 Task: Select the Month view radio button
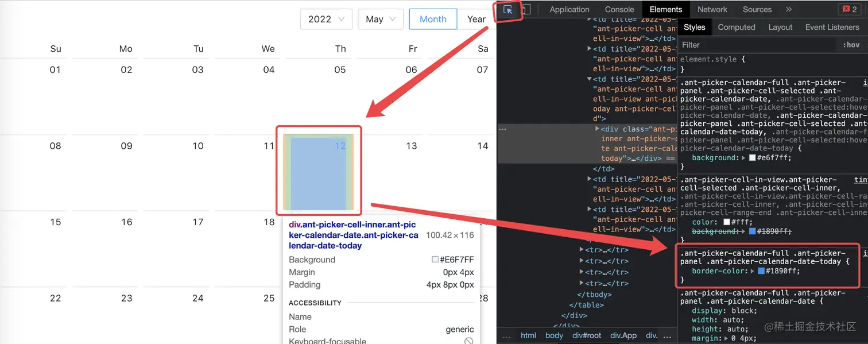[433, 19]
